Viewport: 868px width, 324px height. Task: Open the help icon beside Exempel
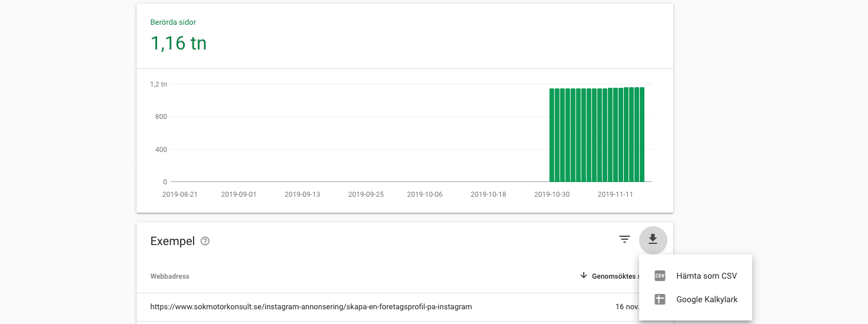click(205, 241)
